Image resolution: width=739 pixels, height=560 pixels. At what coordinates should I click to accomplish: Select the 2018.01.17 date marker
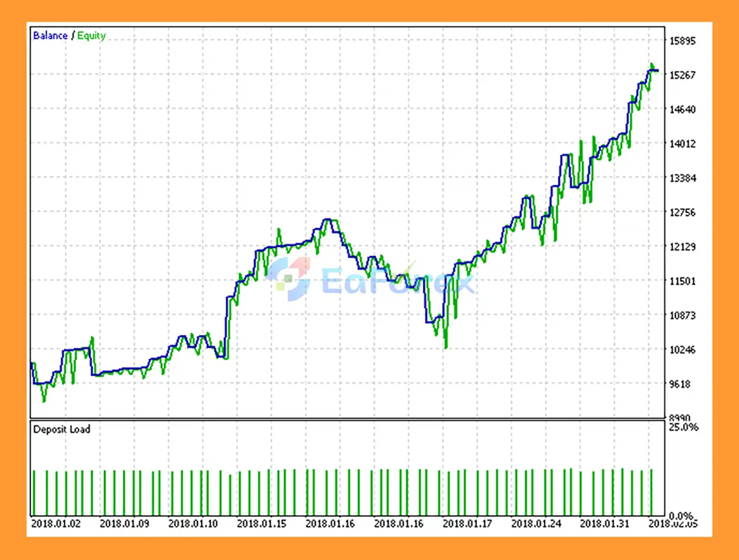pos(467,524)
